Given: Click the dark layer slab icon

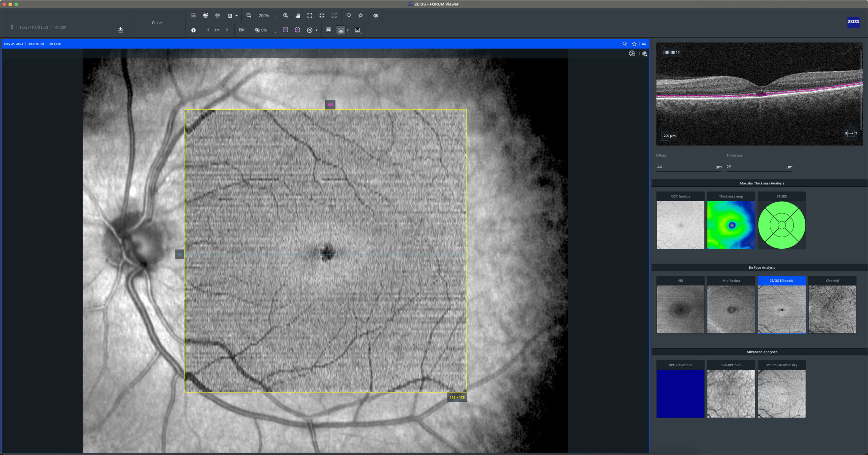Looking at the screenshot, I should coord(357,30).
